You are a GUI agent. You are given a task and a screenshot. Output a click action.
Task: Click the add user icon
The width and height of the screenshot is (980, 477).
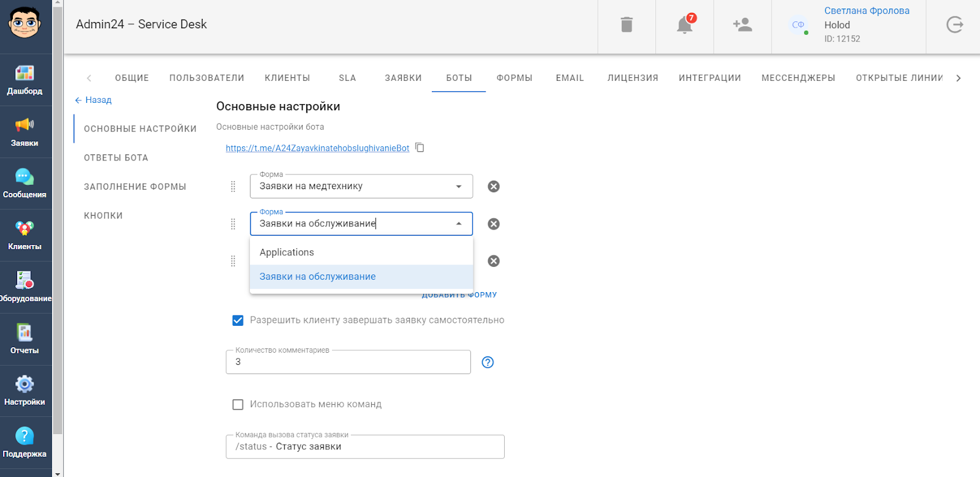(742, 25)
